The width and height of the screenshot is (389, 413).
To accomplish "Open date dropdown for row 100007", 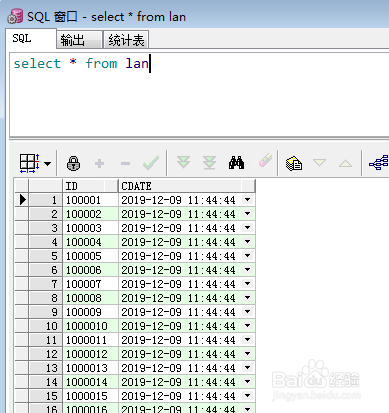I will coord(247,284).
